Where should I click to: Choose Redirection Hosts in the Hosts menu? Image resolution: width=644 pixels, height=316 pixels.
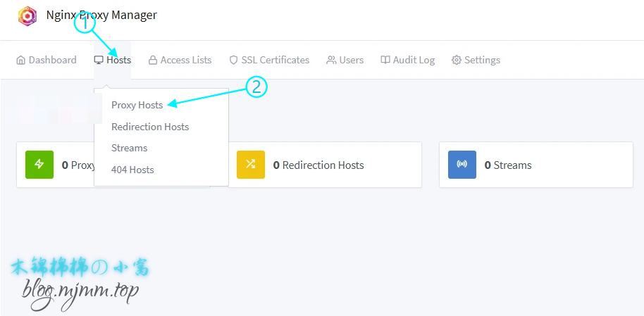pyautogui.click(x=150, y=127)
